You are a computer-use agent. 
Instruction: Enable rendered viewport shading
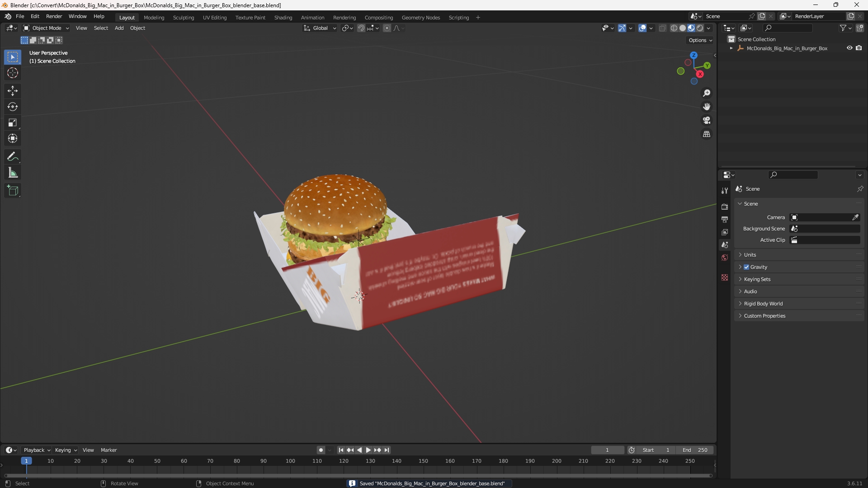[x=700, y=28]
